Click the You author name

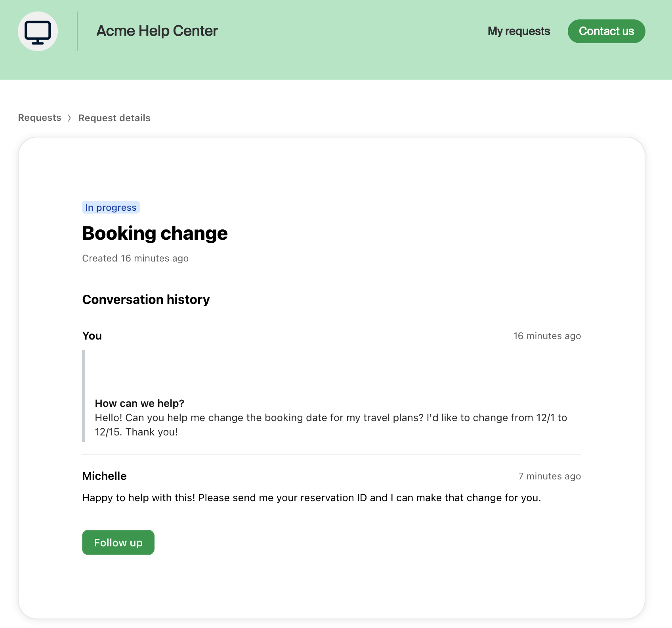[x=92, y=336]
